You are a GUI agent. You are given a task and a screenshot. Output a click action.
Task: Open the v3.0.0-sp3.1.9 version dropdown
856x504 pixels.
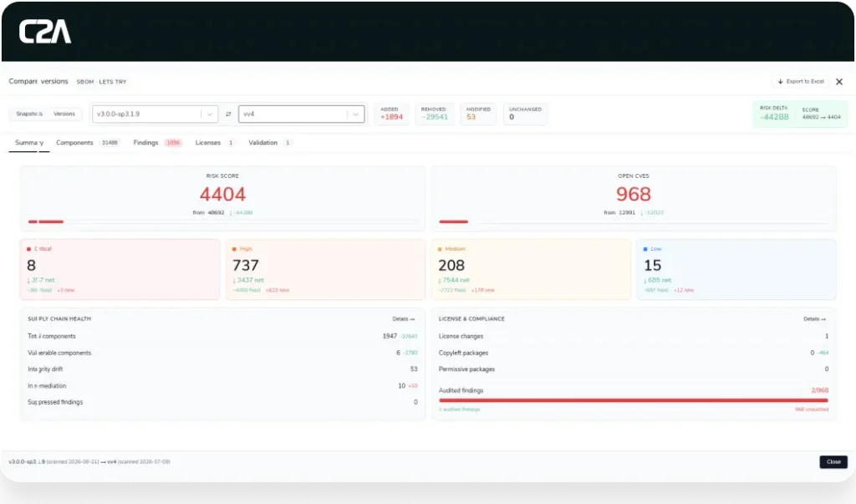point(155,115)
